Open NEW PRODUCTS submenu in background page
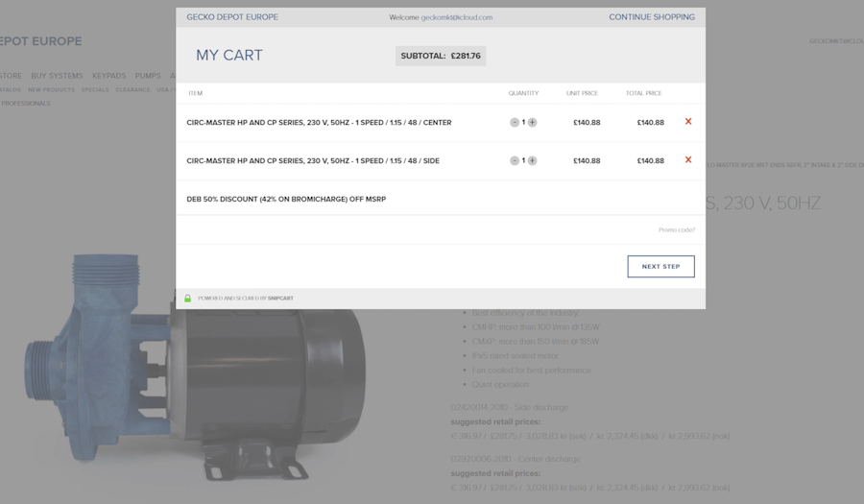The image size is (864, 504). [x=51, y=90]
